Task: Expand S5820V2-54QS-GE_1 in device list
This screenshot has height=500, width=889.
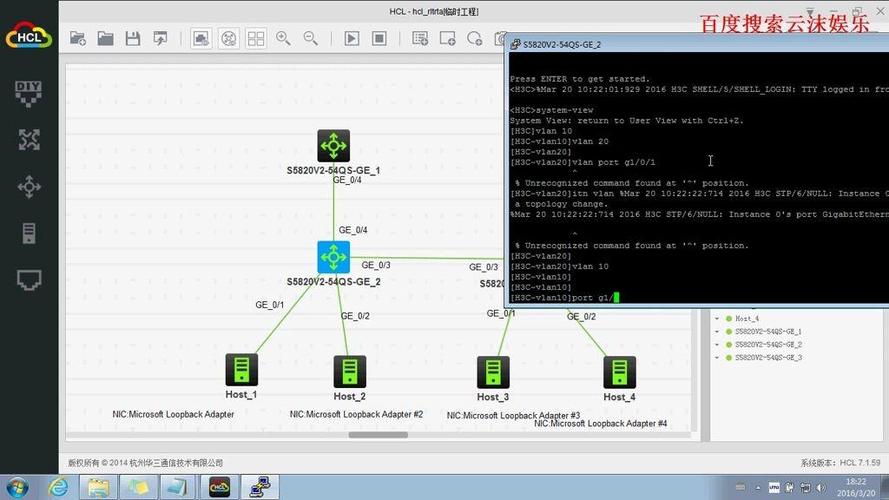Action: pyautogui.click(x=717, y=332)
